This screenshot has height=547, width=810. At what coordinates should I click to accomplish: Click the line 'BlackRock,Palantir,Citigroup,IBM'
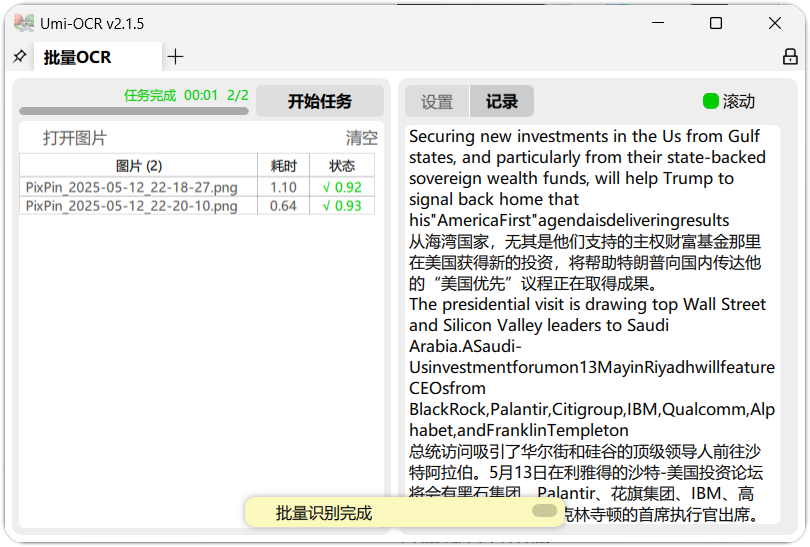(592, 409)
